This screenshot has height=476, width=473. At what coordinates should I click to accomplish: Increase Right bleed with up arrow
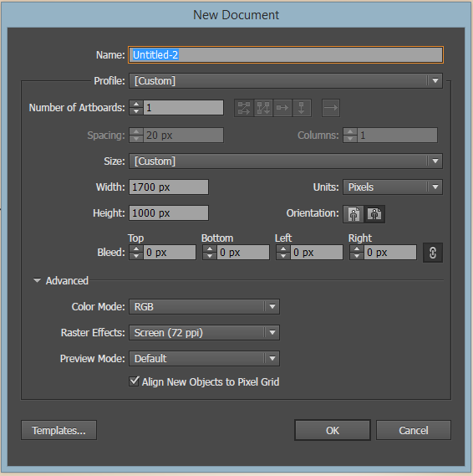click(357, 249)
